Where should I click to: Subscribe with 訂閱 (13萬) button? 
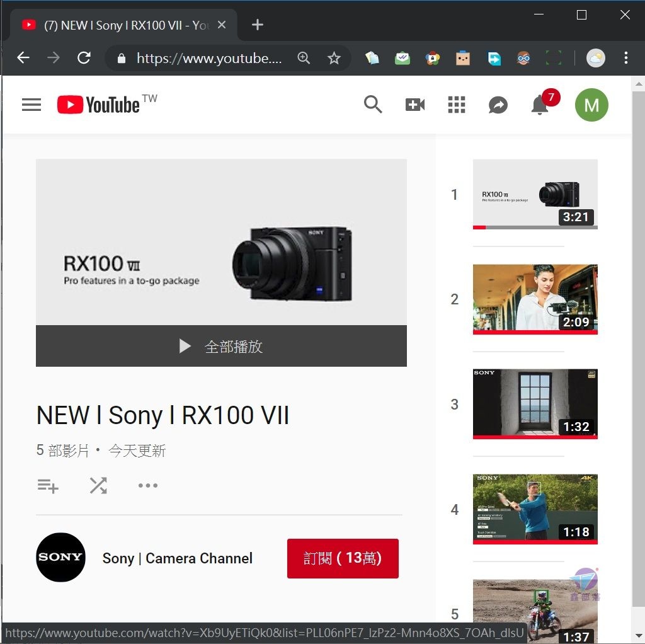[343, 558]
